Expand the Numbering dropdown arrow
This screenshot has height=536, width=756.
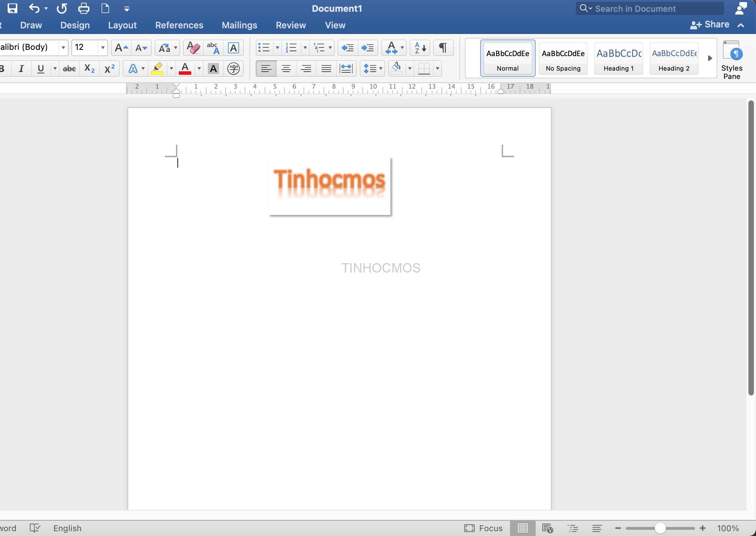point(305,48)
